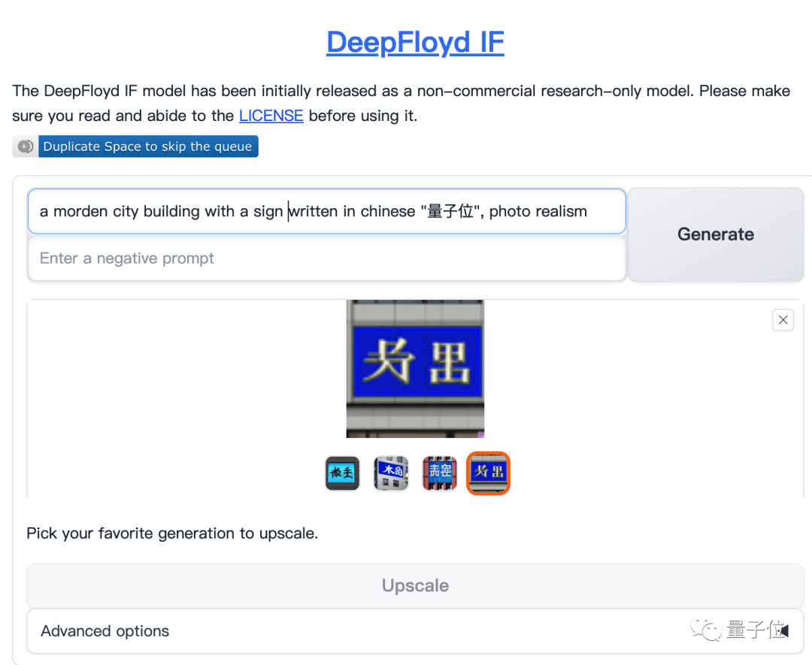Viewport: 812px width, 665px height.
Task: Select the 木岛 white building thumbnail
Action: pyautogui.click(x=391, y=473)
